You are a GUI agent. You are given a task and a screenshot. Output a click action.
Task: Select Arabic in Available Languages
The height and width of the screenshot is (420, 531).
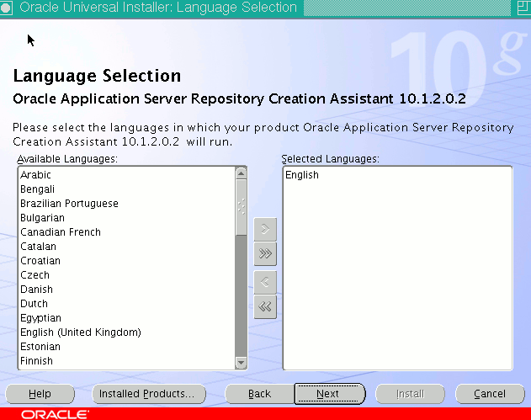coord(127,175)
